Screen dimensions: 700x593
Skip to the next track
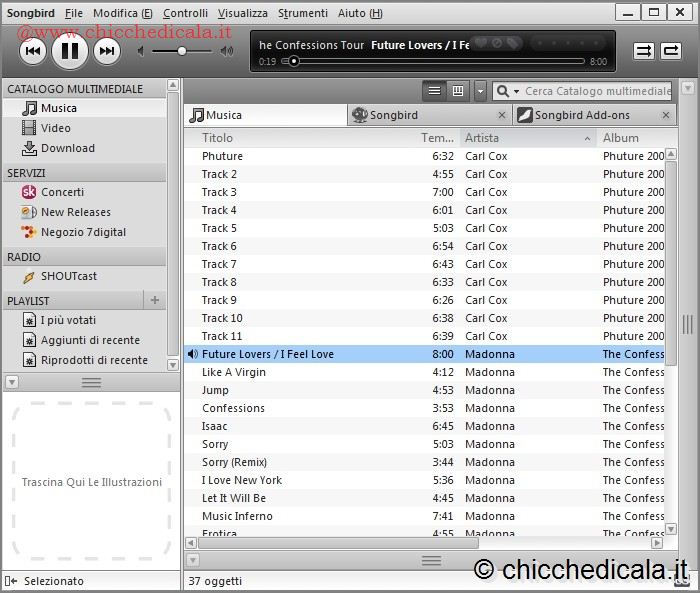[x=107, y=51]
